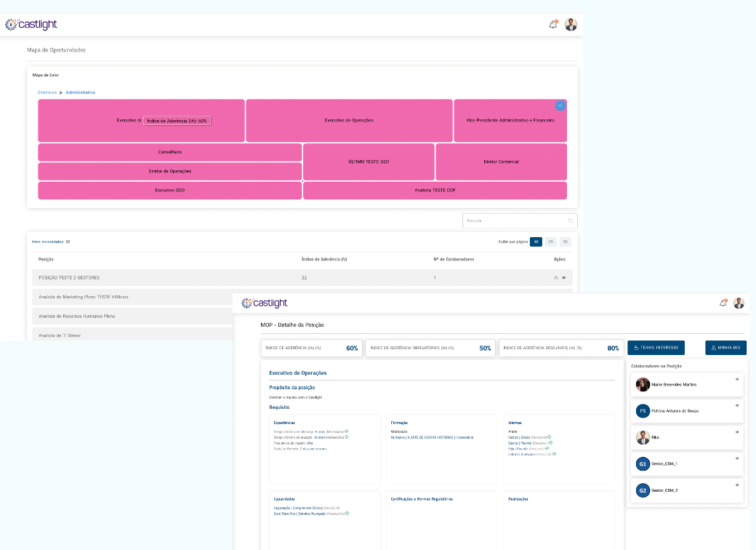The width and height of the screenshot is (756, 550).
Task: Open MINHA BIO button
Action: (725, 348)
